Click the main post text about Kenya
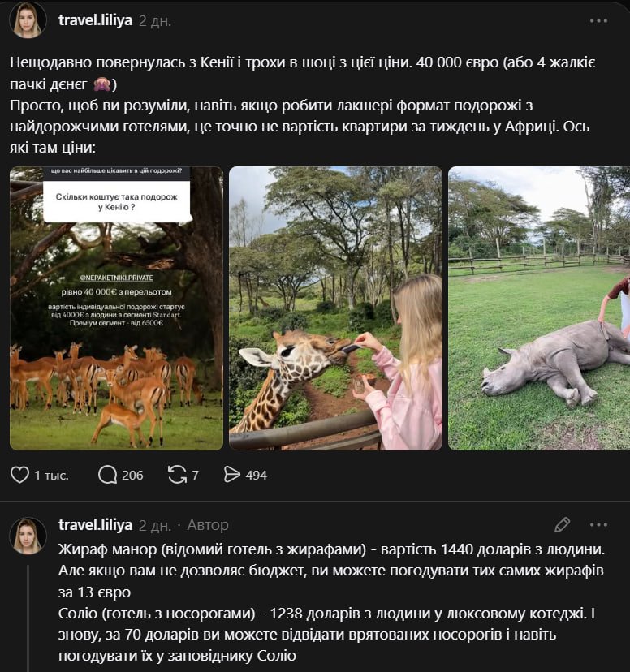The image size is (630, 672). point(309,106)
